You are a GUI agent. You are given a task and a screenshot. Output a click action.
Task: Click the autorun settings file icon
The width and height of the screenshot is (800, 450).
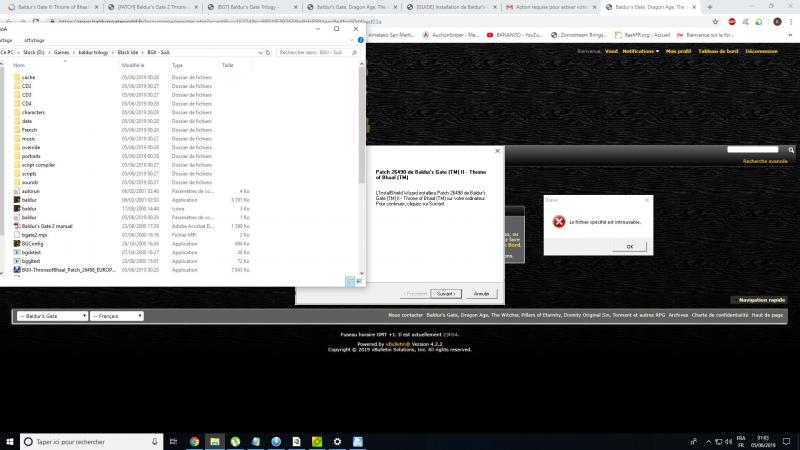click(17, 191)
